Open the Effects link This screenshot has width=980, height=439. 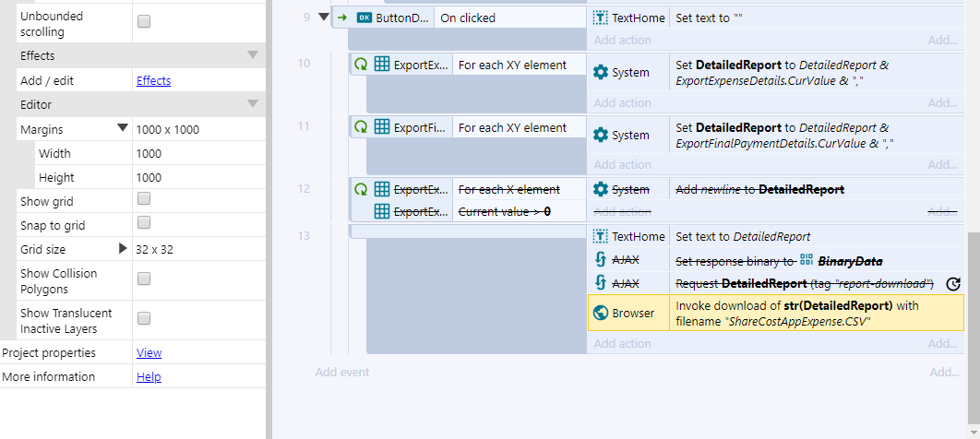pyautogui.click(x=154, y=80)
